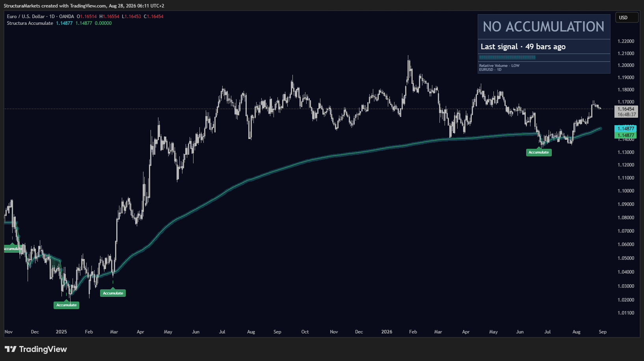
Task: Click the Accumulate marker near June 2026
Action: coord(539,152)
